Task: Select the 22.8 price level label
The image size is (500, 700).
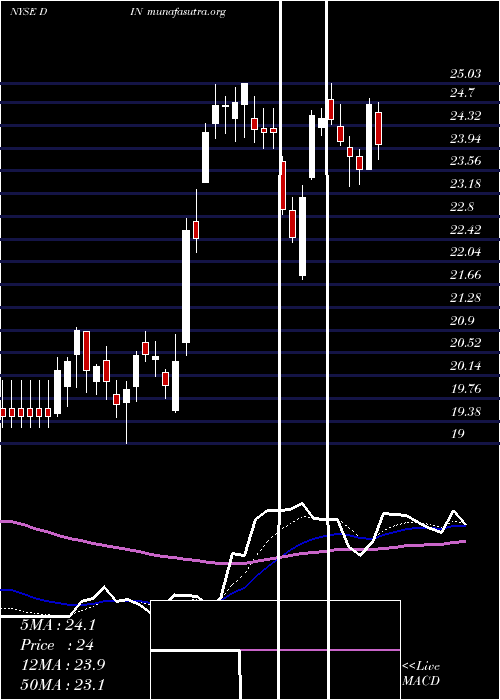Action: tap(462, 207)
